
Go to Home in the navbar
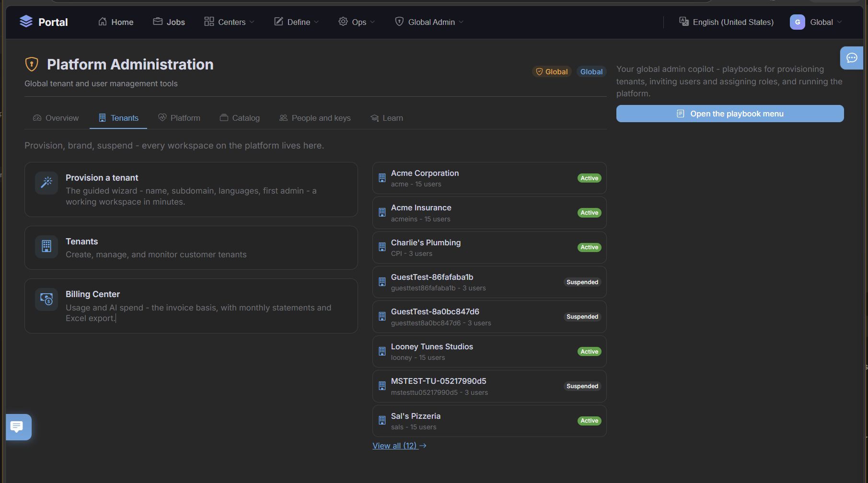click(116, 22)
